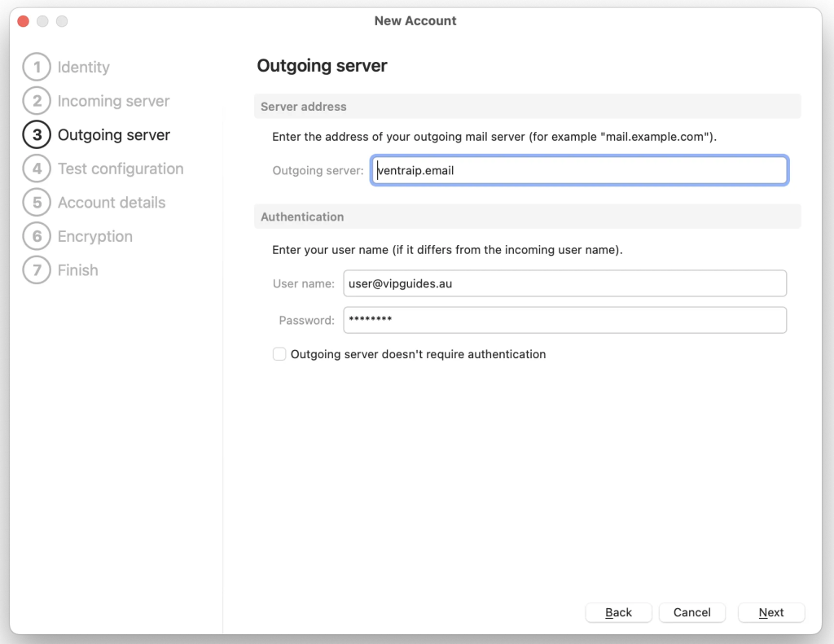Screen dimensions: 834x644
Task: Close the New Account window
Action: 23,21
